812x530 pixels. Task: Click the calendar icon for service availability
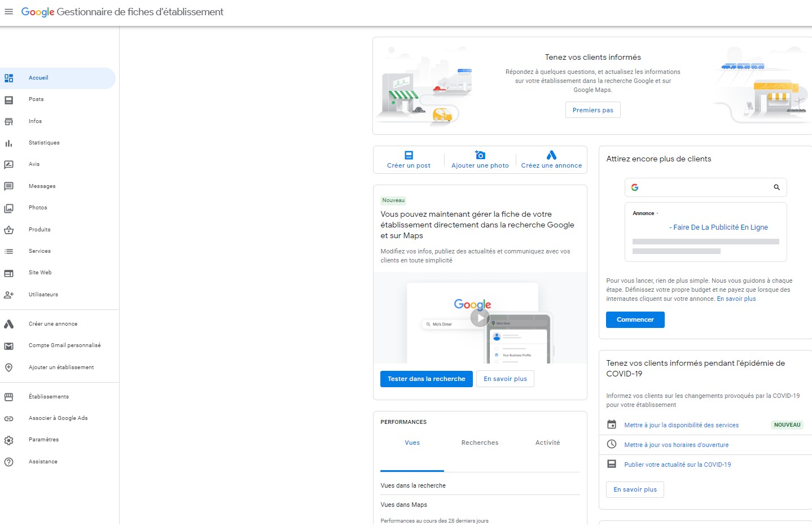(x=612, y=424)
